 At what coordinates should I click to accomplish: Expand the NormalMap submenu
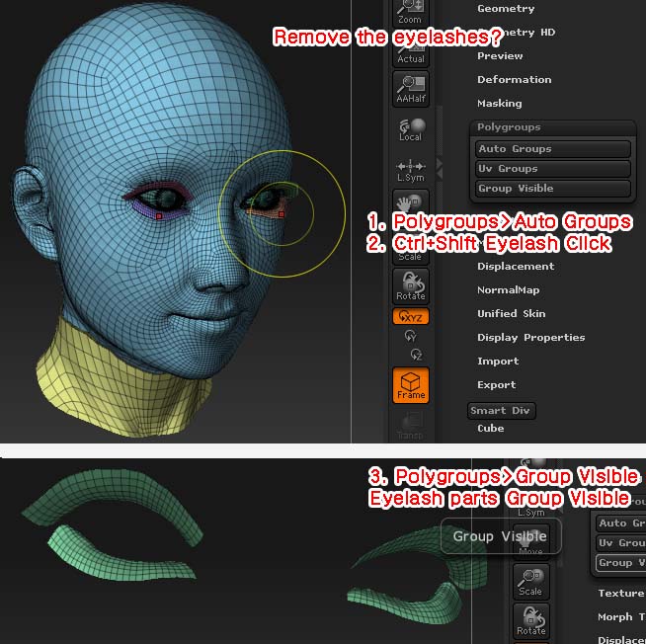coord(508,290)
